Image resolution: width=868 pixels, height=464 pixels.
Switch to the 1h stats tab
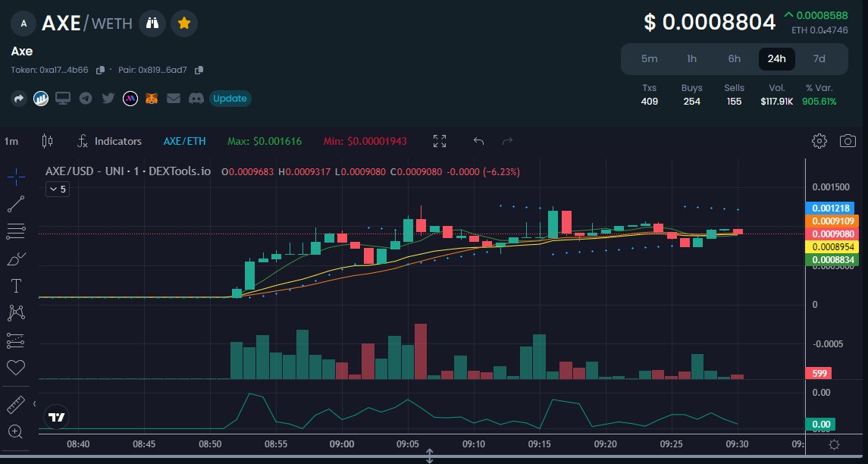pos(691,58)
